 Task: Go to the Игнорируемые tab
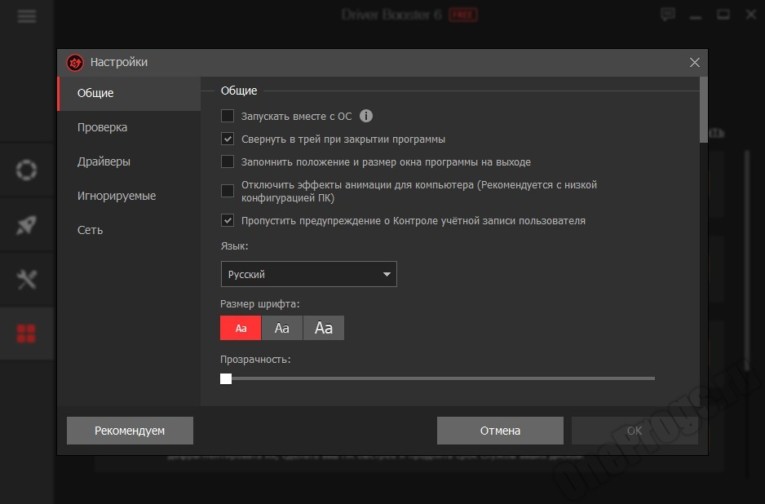tap(129, 196)
